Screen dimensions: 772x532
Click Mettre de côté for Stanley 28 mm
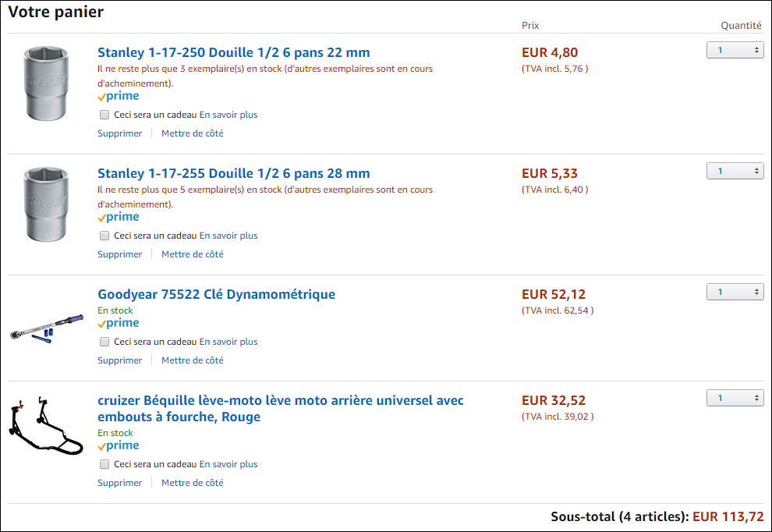[192, 254]
